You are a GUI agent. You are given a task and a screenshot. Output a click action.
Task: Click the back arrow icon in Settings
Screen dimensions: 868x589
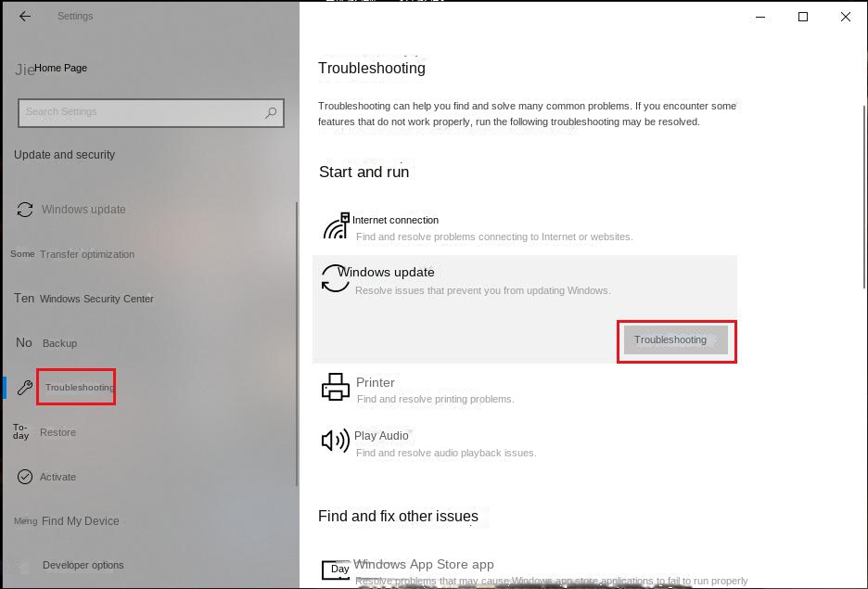25,17
